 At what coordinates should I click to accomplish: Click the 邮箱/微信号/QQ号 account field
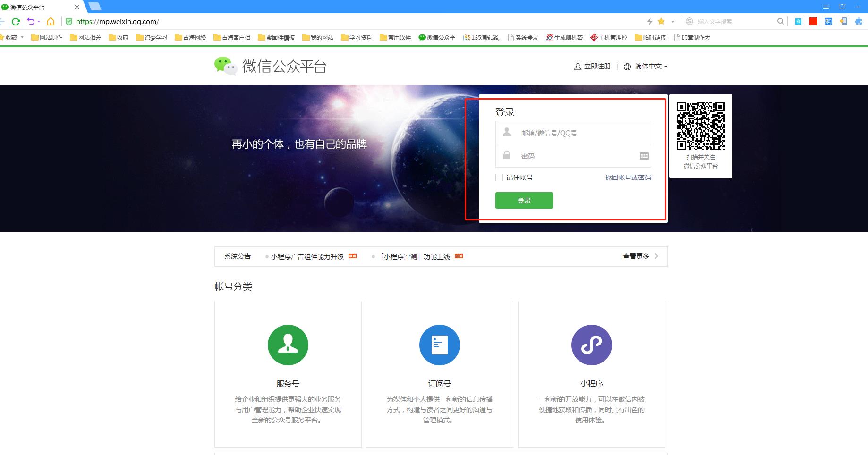pyautogui.click(x=573, y=133)
